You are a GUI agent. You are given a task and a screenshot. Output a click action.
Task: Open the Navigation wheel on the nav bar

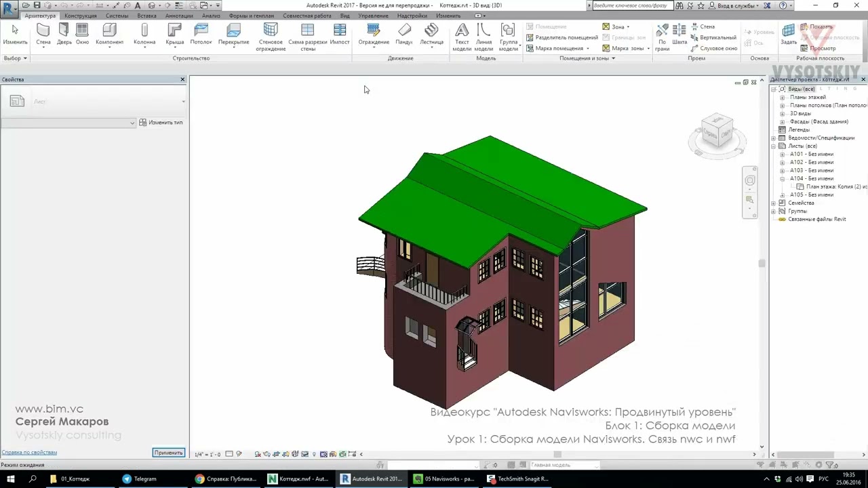pos(750,180)
